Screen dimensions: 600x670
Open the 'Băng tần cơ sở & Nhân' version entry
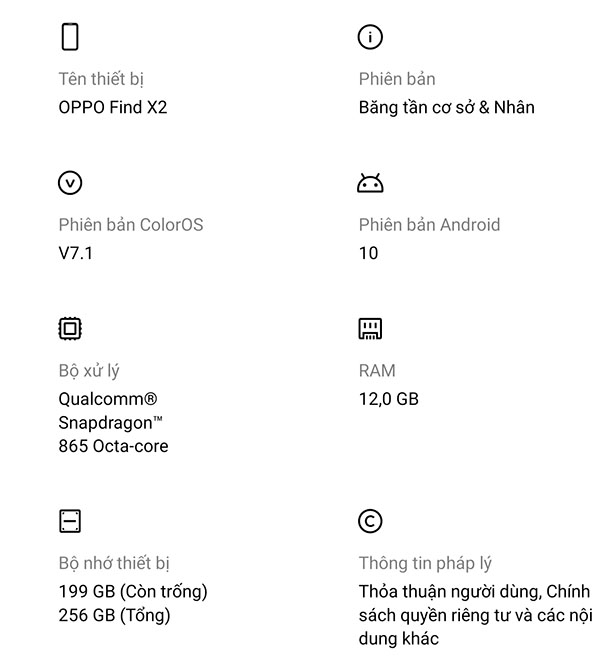click(x=446, y=107)
